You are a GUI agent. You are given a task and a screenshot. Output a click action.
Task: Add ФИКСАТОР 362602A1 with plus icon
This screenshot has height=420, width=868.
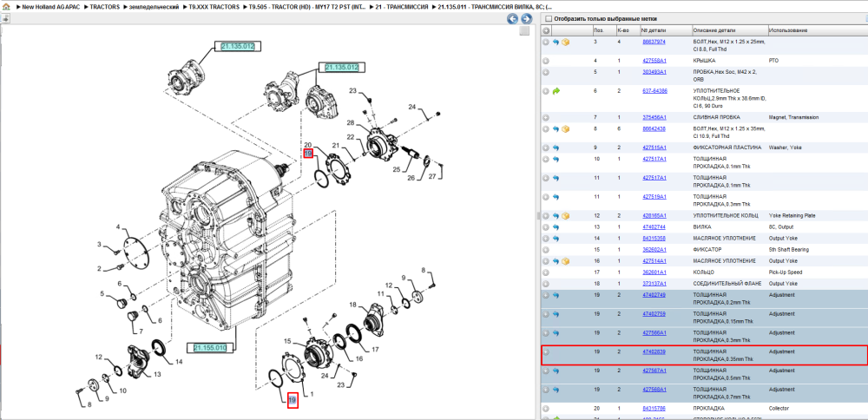click(546, 250)
